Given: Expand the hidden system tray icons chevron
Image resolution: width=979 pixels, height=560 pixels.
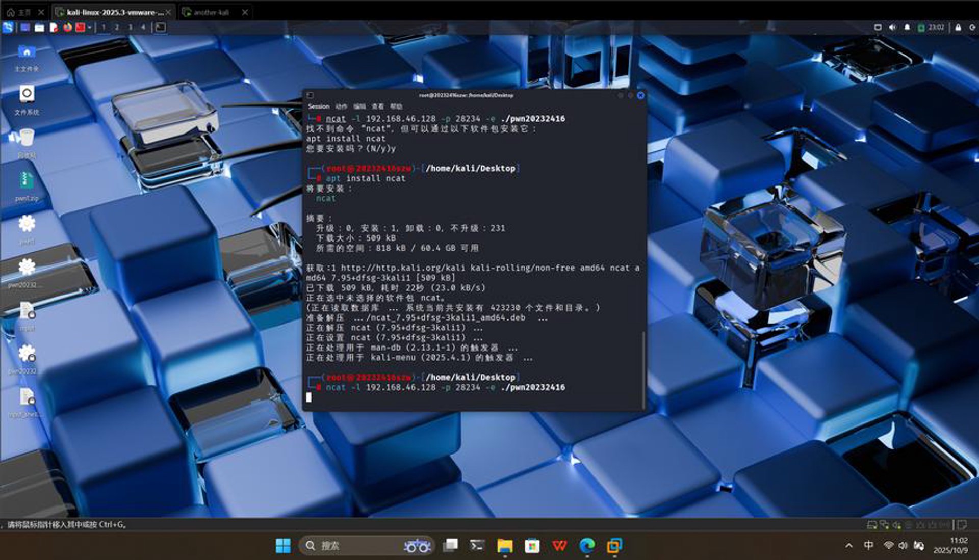Looking at the screenshot, I should click(x=849, y=546).
